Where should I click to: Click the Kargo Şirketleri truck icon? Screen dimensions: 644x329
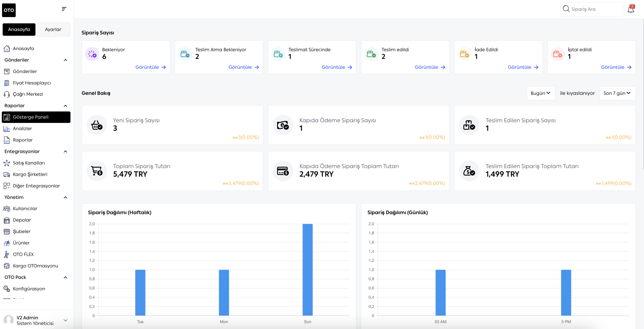(x=7, y=174)
